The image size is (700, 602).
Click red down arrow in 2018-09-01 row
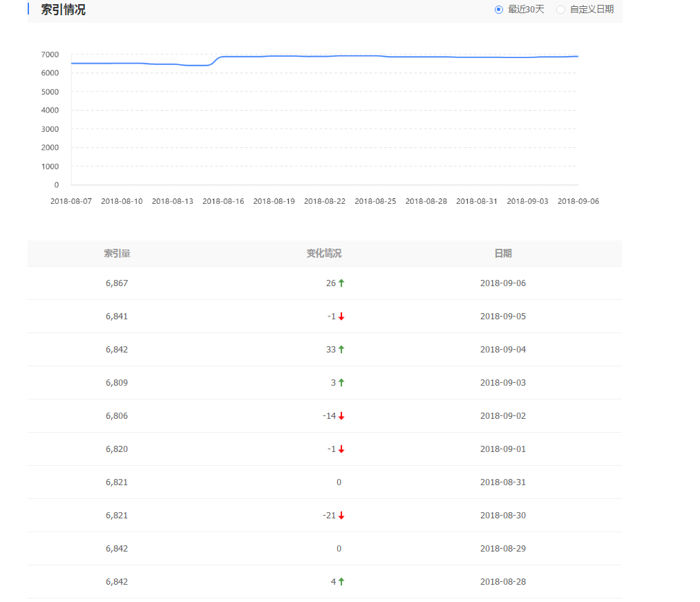(x=341, y=449)
